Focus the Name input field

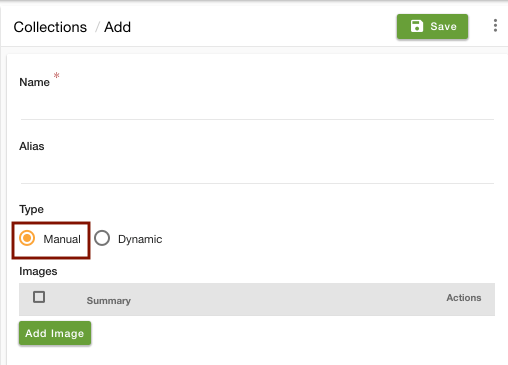click(257, 106)
